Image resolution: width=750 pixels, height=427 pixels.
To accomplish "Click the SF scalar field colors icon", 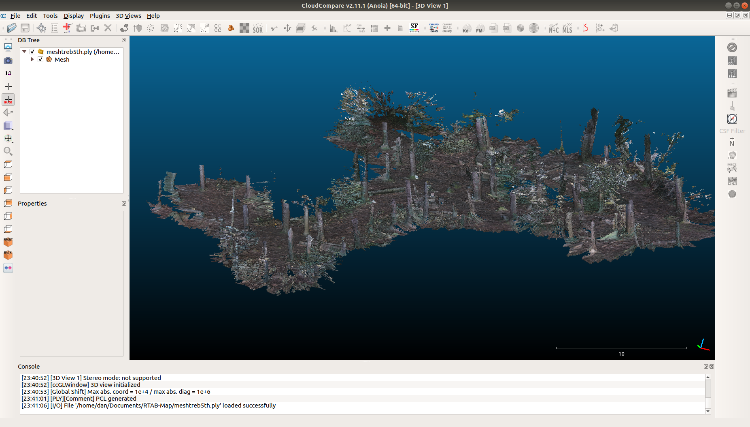I will (x=413, y=28).
